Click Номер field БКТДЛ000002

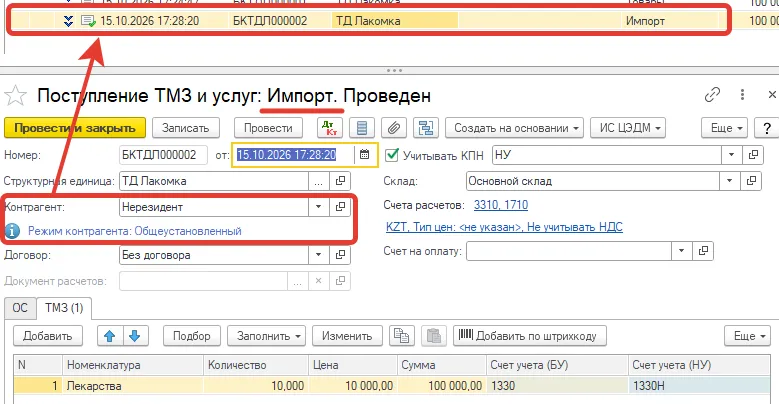coord(163,155)
